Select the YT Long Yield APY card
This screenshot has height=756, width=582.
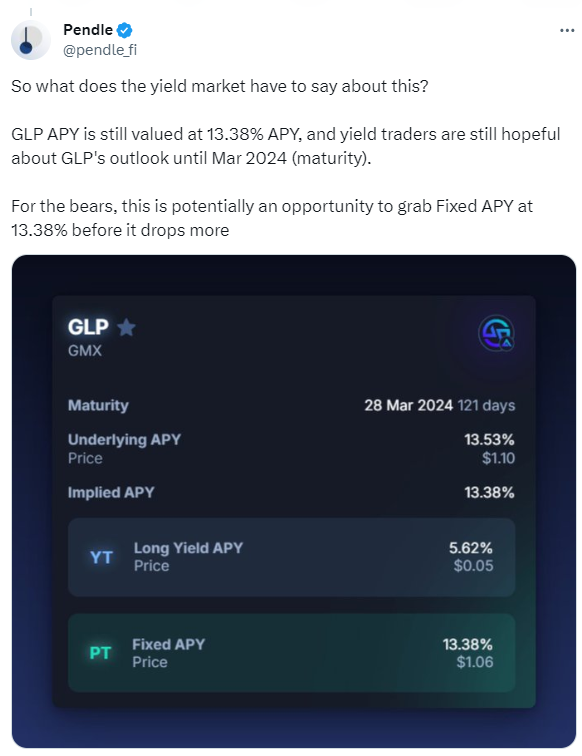point(291,557)
